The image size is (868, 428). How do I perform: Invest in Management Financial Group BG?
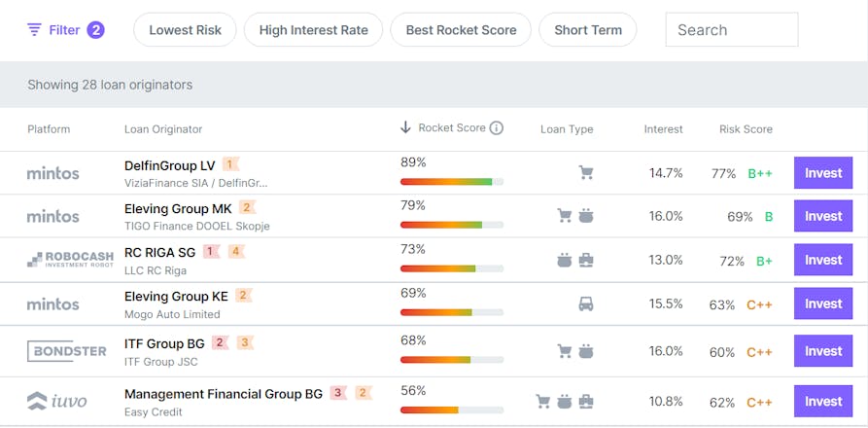(823, 402)
